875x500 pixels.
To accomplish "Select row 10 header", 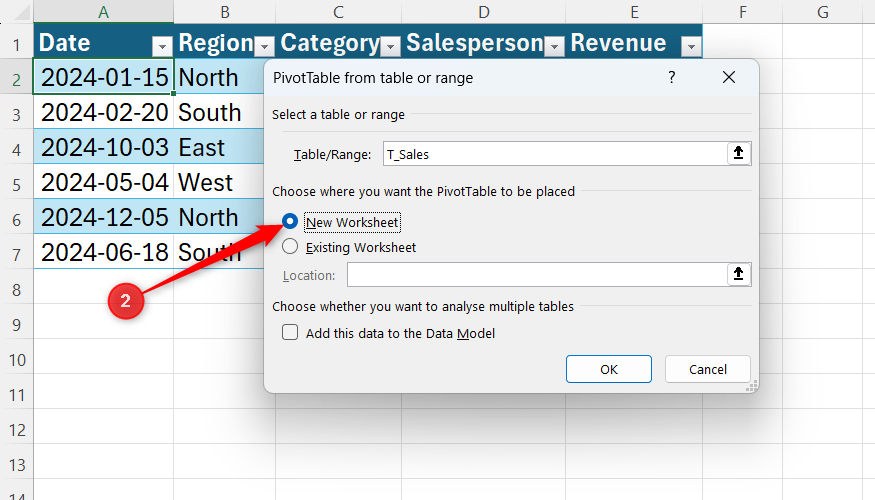I will pos(17,359).
